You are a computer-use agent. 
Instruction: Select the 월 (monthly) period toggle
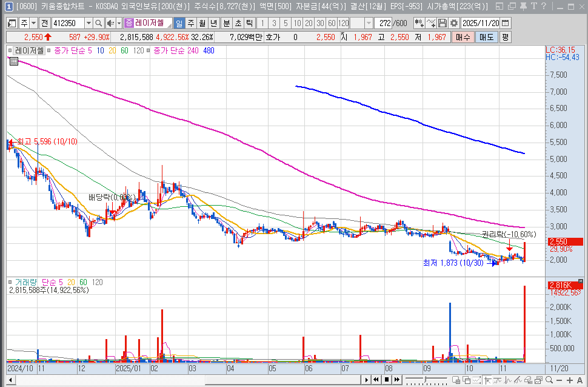pyautogui.click(x=202, y=23)
